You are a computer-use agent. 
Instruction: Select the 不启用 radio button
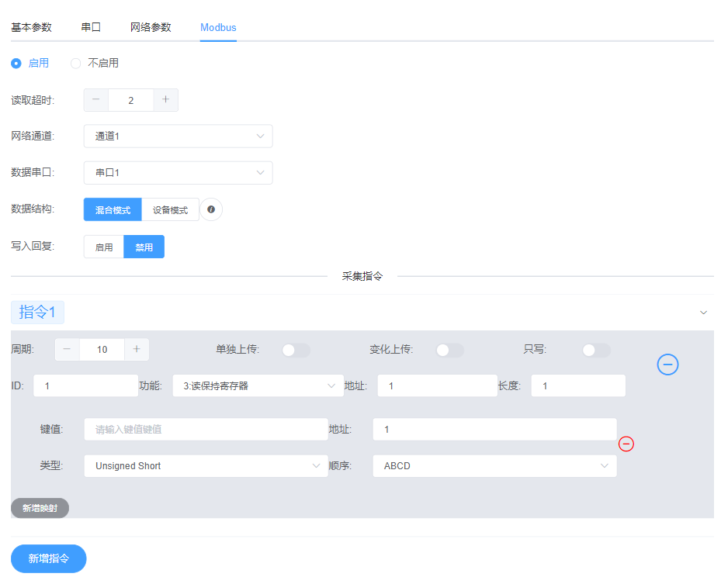75,63
